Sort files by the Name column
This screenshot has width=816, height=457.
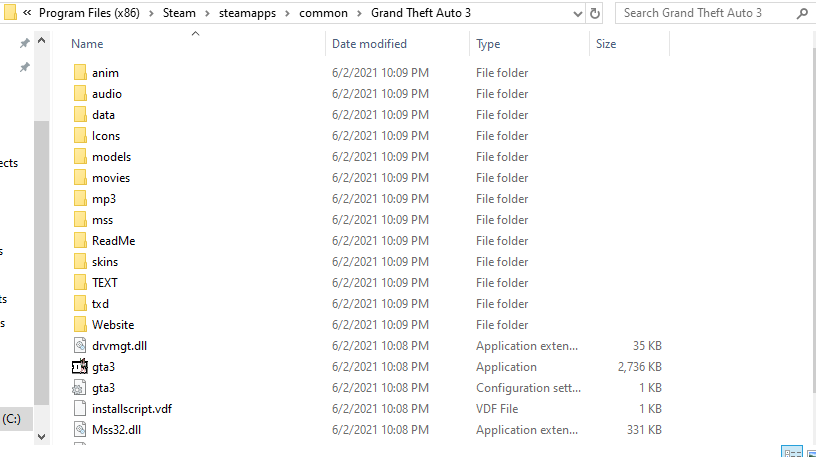pos(88,44)
